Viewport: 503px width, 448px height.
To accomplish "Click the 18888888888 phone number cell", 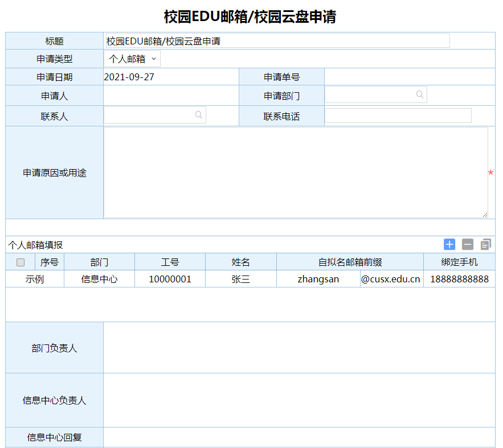I will click(x=459, y=279).
